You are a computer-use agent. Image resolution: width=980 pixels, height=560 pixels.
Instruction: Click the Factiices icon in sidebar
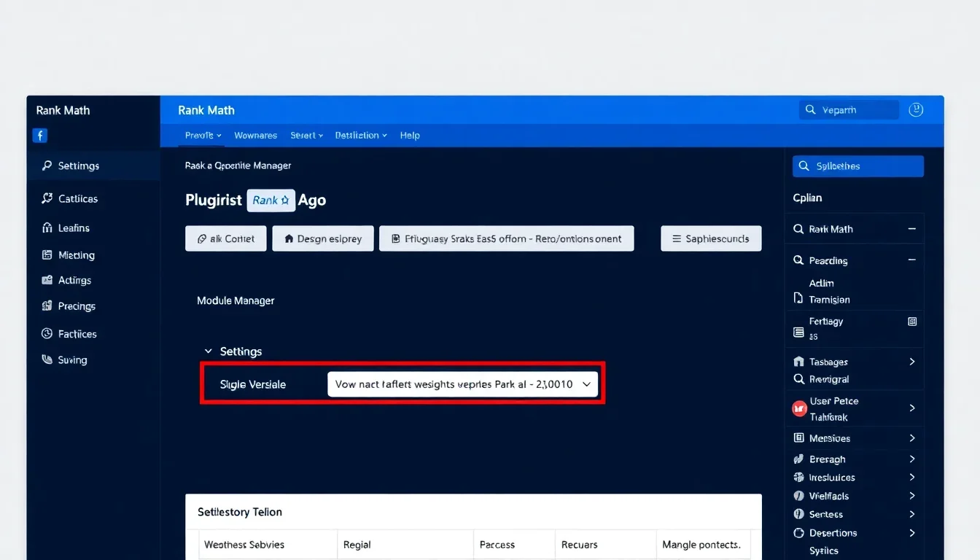tap(47, 333)
